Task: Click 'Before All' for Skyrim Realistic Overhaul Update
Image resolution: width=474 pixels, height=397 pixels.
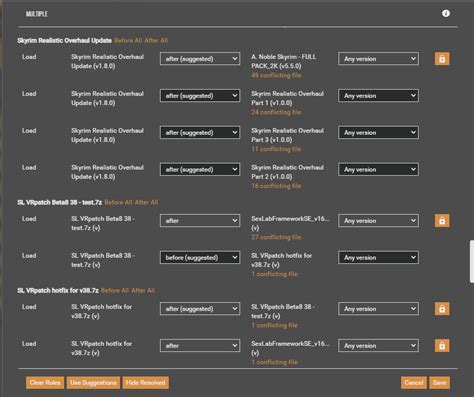Action: [x=128, y=40]
